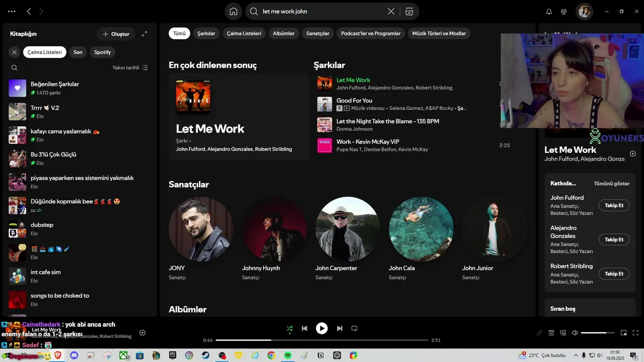644x362 pixels.
Task: Open the dubstep playlist
Action: pyautogui.click(x=80, y=229)
